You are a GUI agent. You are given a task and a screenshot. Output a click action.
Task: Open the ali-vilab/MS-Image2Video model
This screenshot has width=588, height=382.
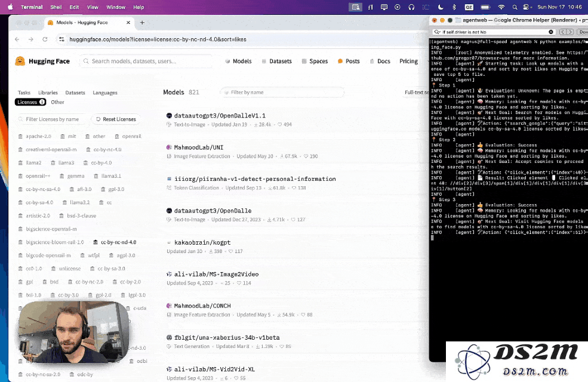(216, 275)
